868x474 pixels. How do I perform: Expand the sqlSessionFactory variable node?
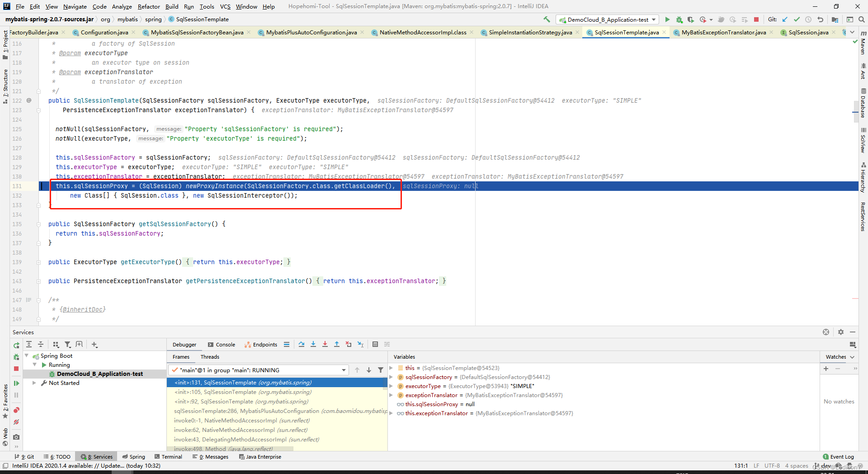coord(391,377)
